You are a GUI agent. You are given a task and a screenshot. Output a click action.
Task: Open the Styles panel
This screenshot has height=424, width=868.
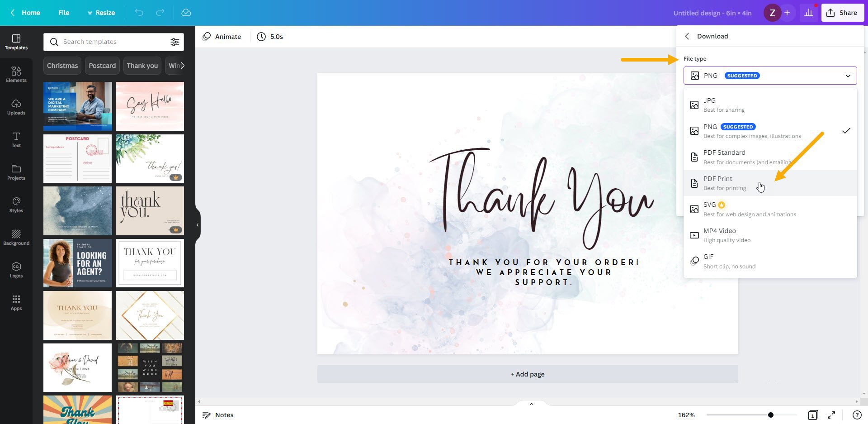pyautogui.click(x=16, y=204)
